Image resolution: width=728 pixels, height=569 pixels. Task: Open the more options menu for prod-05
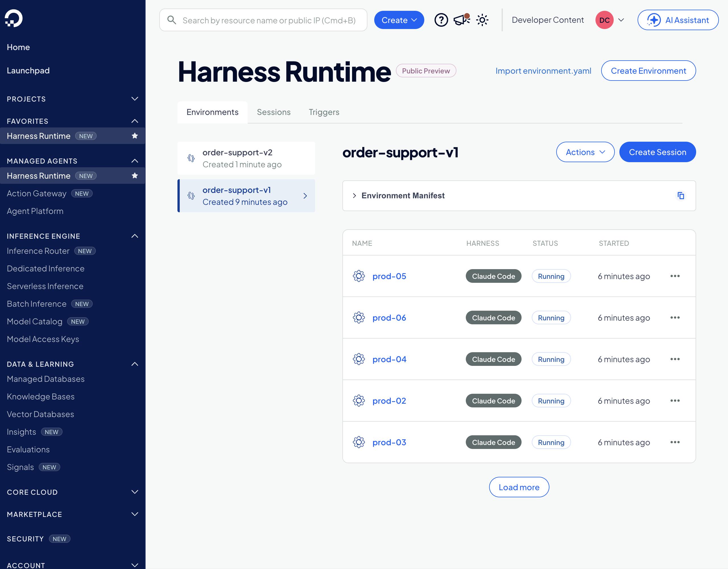(x=675, y=276)
